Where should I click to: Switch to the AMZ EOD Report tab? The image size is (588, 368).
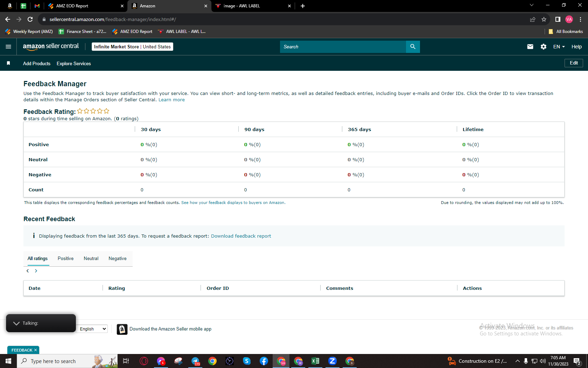point(86,6)
